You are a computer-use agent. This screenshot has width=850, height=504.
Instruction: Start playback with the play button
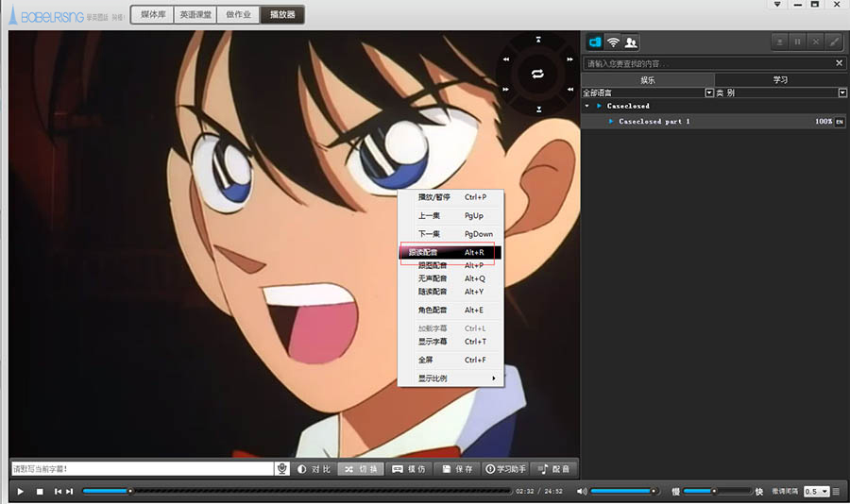pos(20,492)
